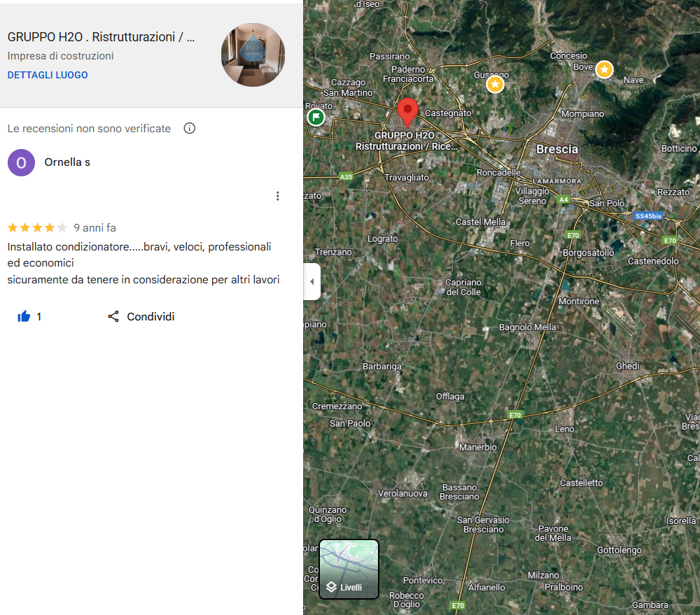Click the E70 badge near Borgosatollo
Image resolution: width=700 pixels, height=615 pixels.
[x=573, y=235]
